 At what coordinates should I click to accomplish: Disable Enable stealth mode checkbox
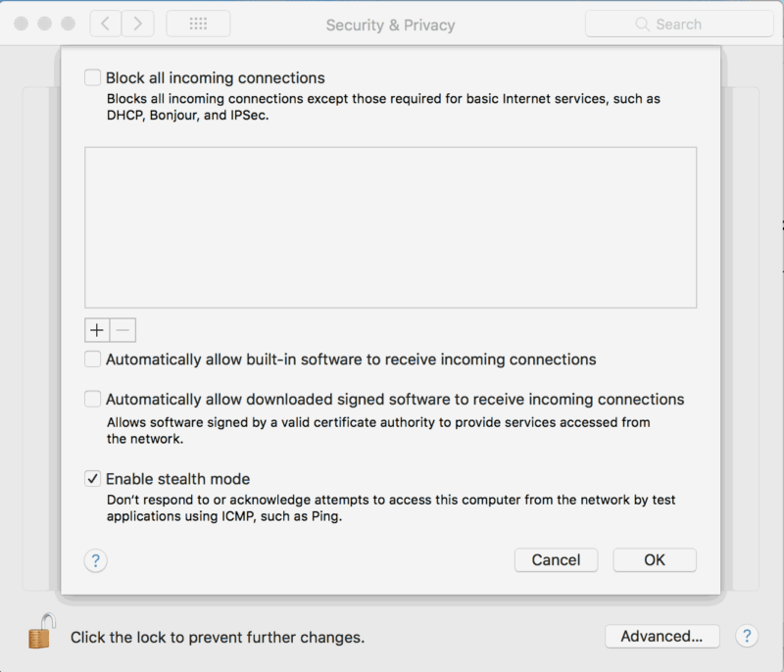[x=92, y=479]
